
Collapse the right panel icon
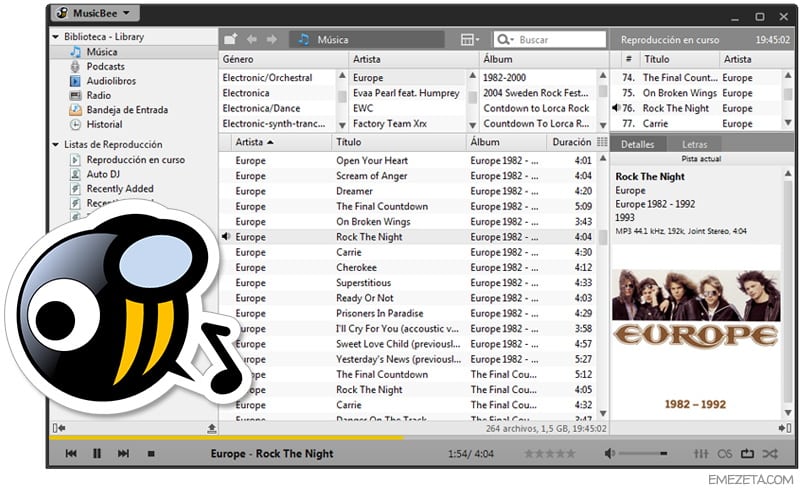(x=785, y=428)
